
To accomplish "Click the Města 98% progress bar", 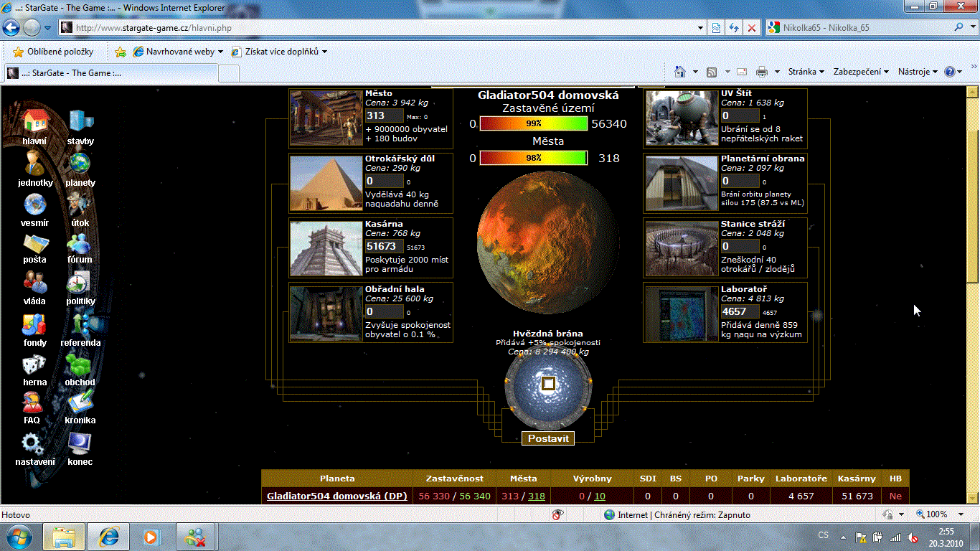I will tap(533, 158).
